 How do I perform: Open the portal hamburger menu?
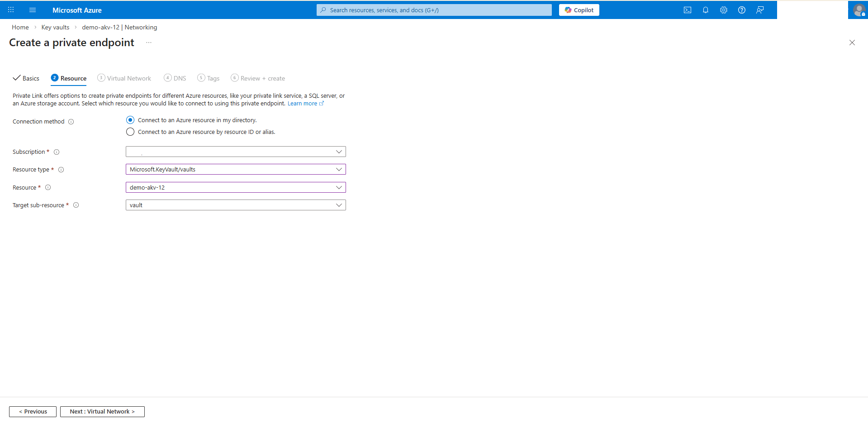click(x=32, y=10)
